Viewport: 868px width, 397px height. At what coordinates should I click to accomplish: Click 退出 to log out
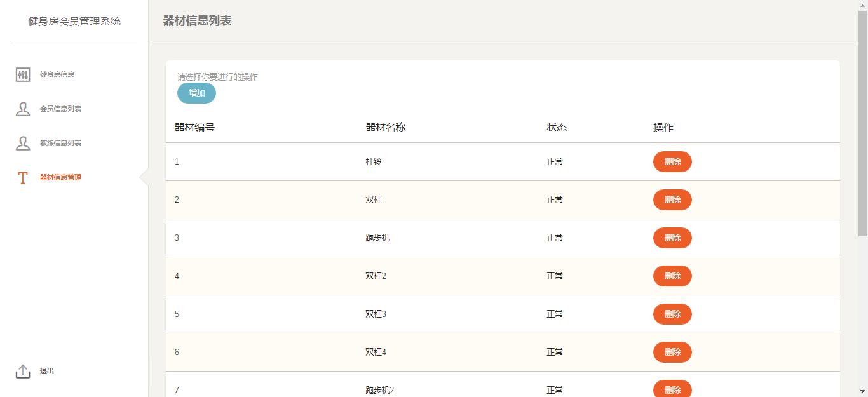tap(47, 372)
